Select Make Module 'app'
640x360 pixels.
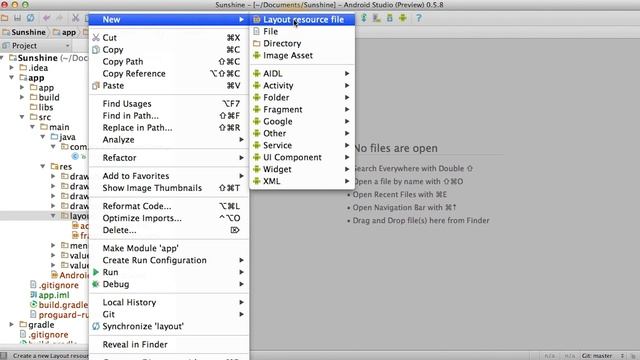click(x=169, y=248)
